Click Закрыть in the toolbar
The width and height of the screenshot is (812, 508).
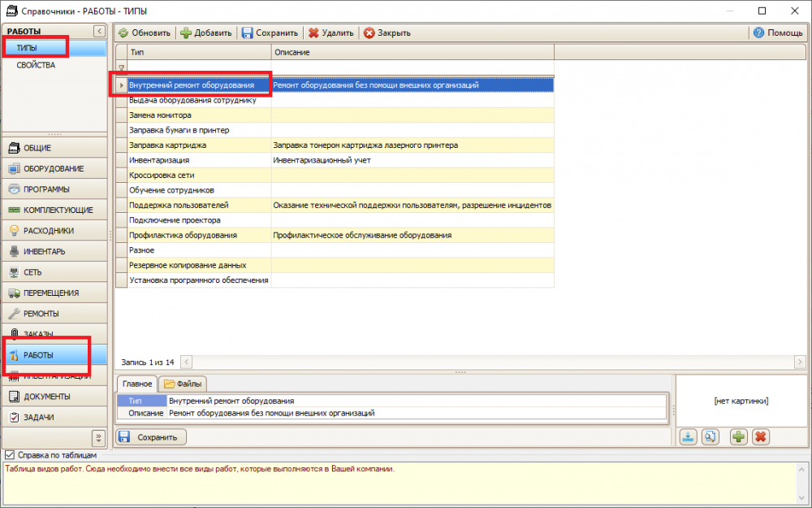387,33
